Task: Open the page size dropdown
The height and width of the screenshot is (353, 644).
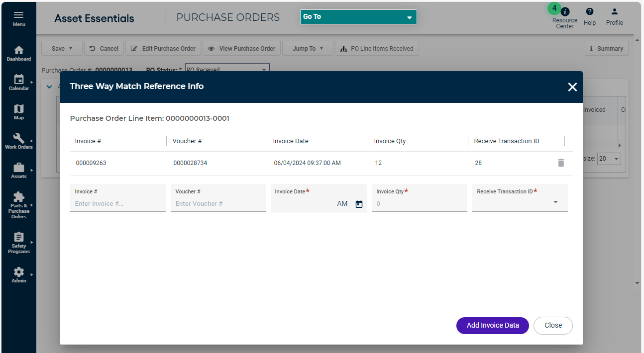Action: (x=609, y=159)
